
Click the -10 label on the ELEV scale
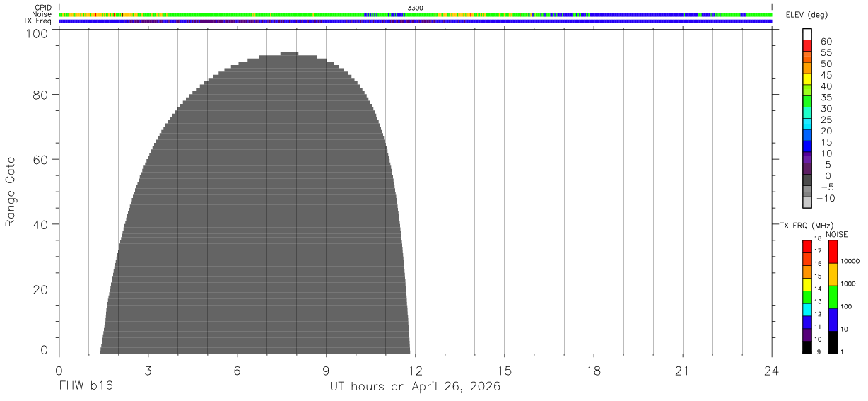[826, 199]
